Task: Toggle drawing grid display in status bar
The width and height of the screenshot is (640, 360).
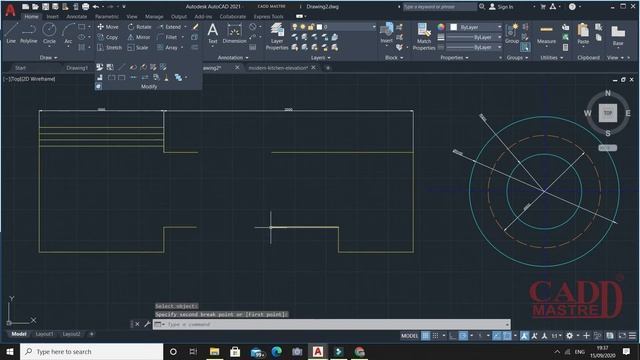Action: 425,336
